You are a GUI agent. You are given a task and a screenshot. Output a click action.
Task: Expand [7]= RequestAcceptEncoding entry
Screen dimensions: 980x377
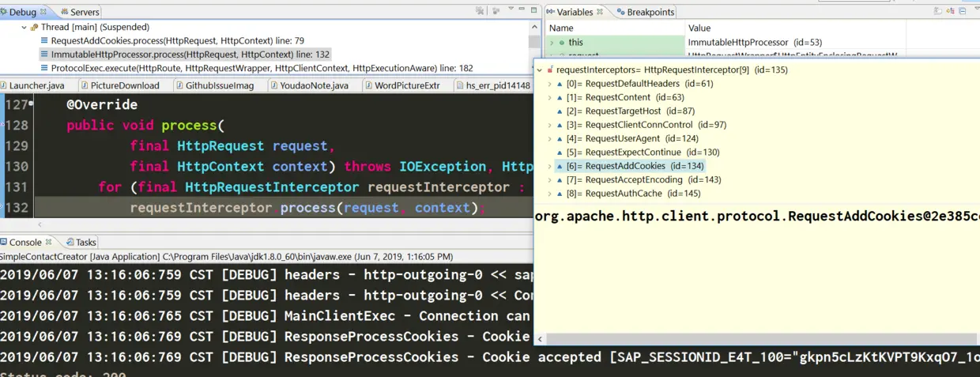click(x=550, y=179)
